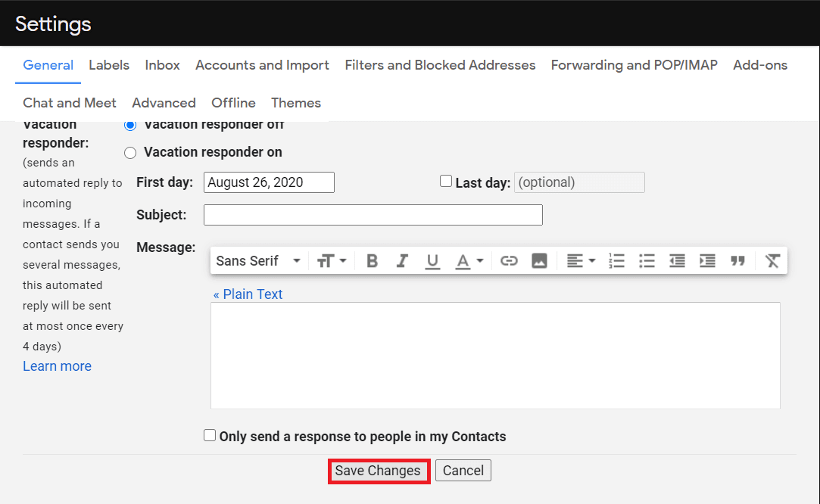Click the Cancel button
The height and width of the screenshot is (504, 820).
coord(463,471)
